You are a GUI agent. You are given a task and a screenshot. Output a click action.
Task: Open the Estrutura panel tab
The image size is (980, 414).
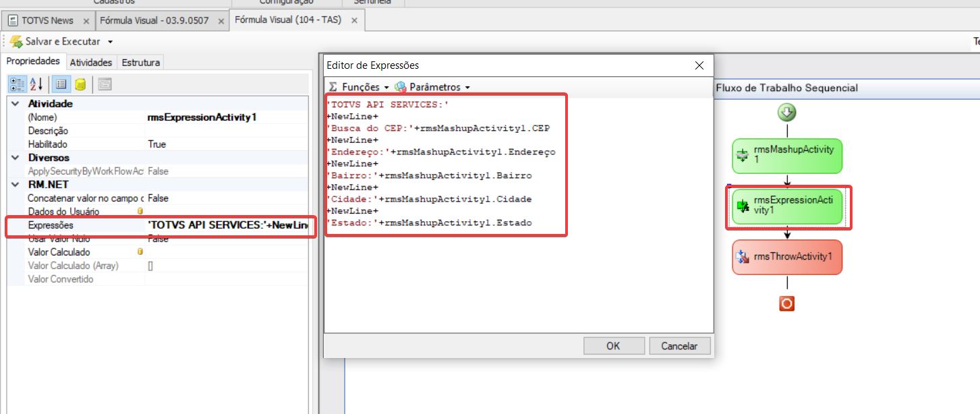140,62
